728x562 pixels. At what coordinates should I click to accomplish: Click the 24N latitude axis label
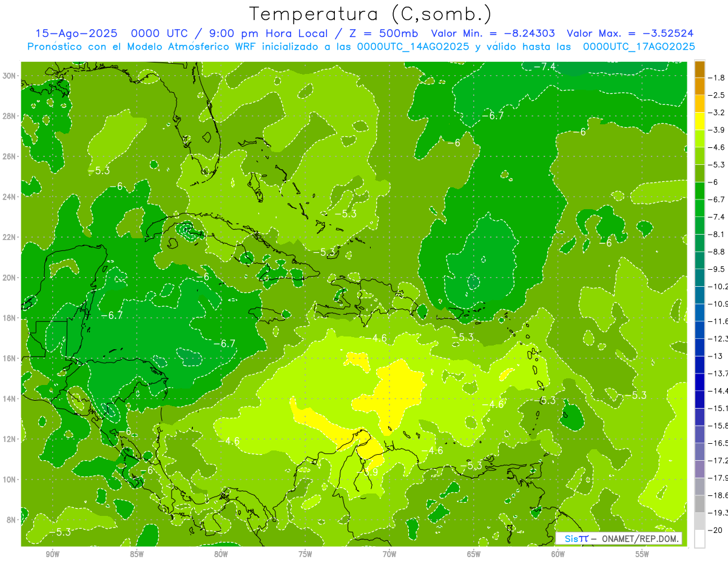tap(10, 197)
